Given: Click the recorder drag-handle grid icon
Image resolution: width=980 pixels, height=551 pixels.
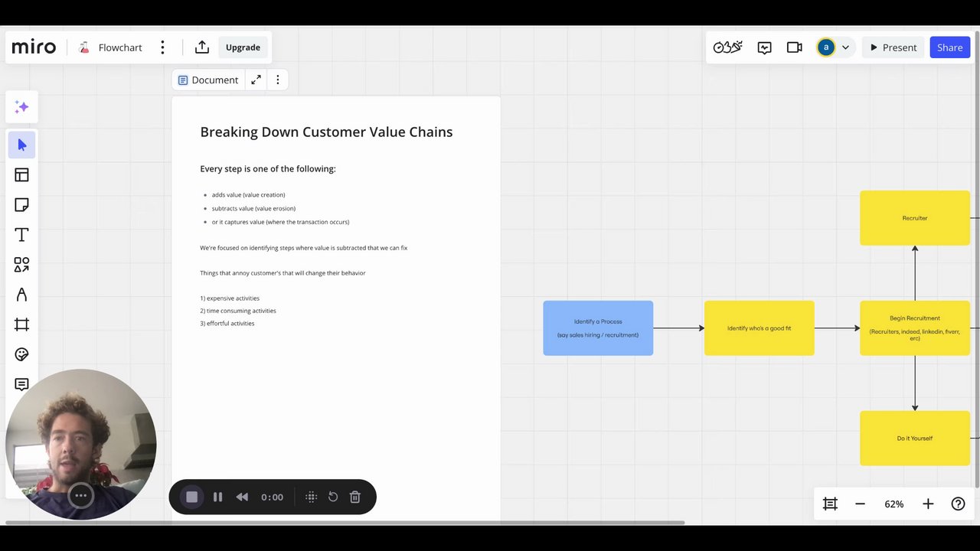Looking at the screenshot, I should (311, 497).
